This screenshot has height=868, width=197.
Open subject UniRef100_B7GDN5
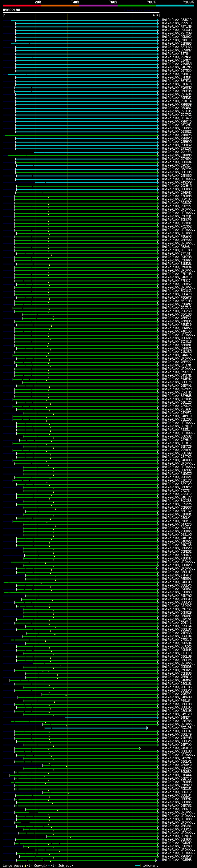[177, 196]
